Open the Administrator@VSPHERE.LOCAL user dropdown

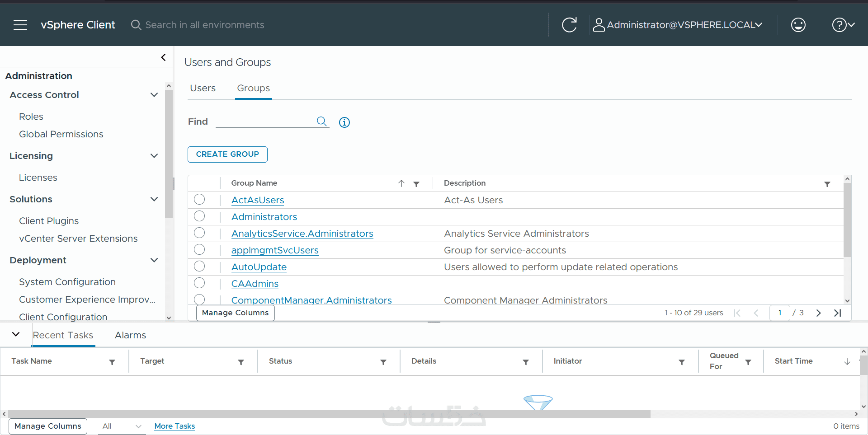[678, 25]
